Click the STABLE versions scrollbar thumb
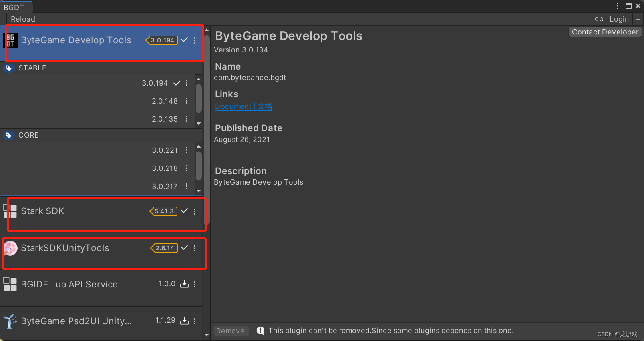Viewport: 644px width, 341px height. pos(199,98)
